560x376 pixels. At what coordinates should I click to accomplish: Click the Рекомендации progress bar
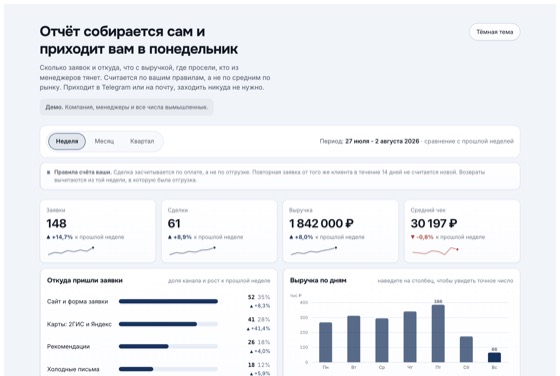click(168, 346)
